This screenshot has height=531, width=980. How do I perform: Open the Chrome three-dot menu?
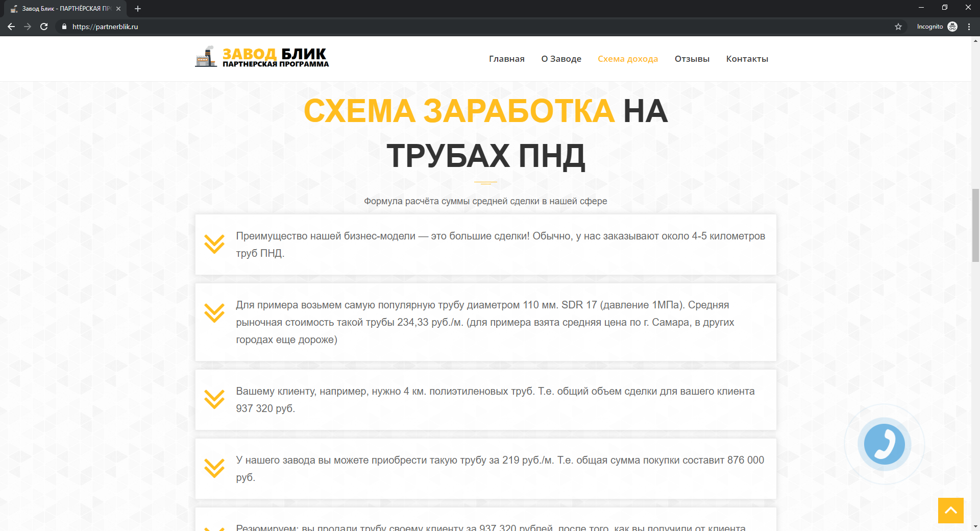point(969,27)
